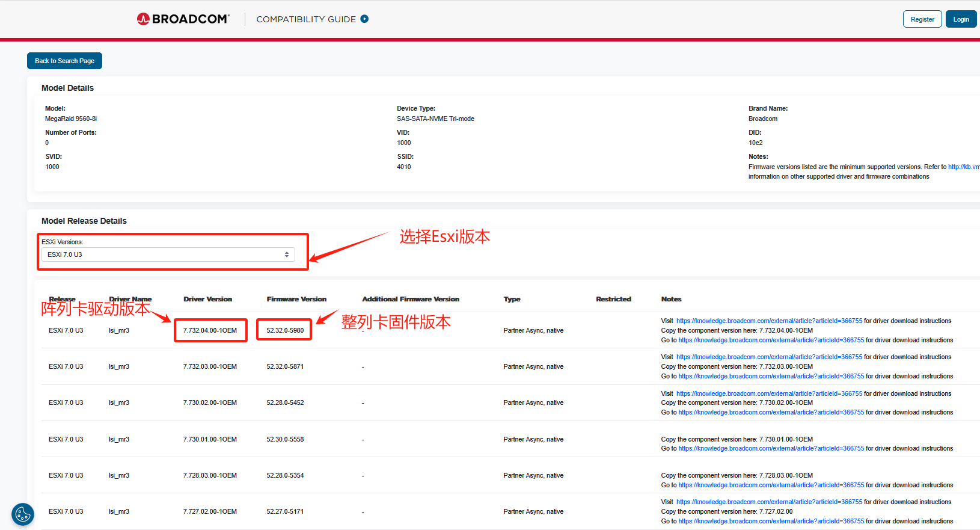980x530 pixels.
Task: Open Go to link for driver 7.730.02.00-1OEM
Action: pos(771,413)
